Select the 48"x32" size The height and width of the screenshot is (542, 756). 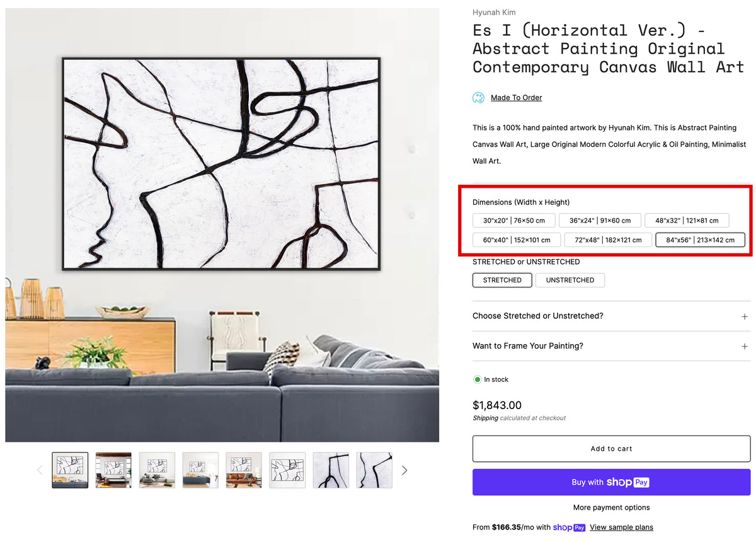[687, 221]
